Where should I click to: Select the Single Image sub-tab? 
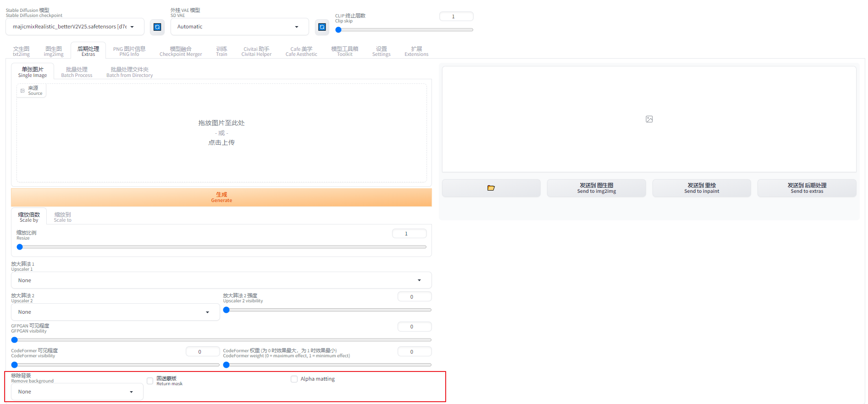33,72
